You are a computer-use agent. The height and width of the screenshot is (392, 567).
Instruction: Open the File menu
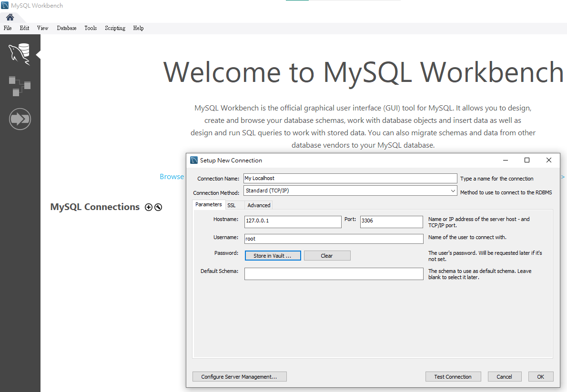[8, 28]
